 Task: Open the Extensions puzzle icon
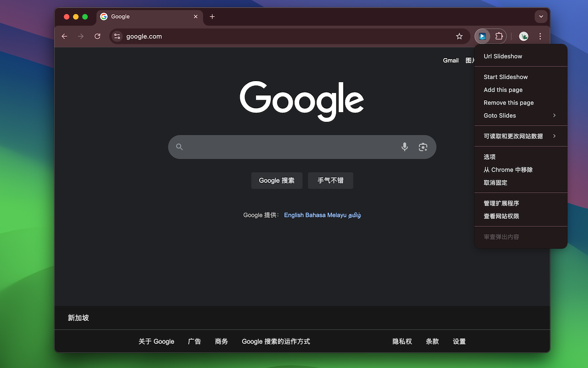(499, 36)
